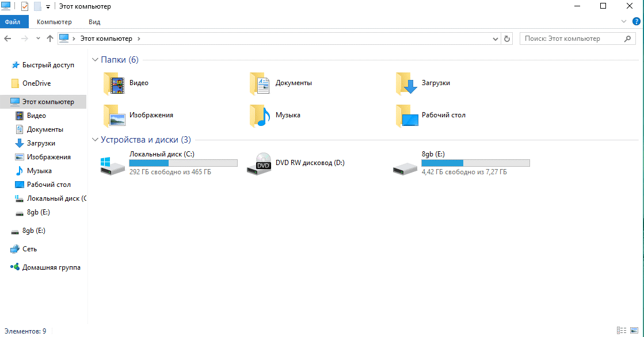644x337 pixels.
Task: Select Локальный диск (C:) drive icon
Action: point(112,164)
